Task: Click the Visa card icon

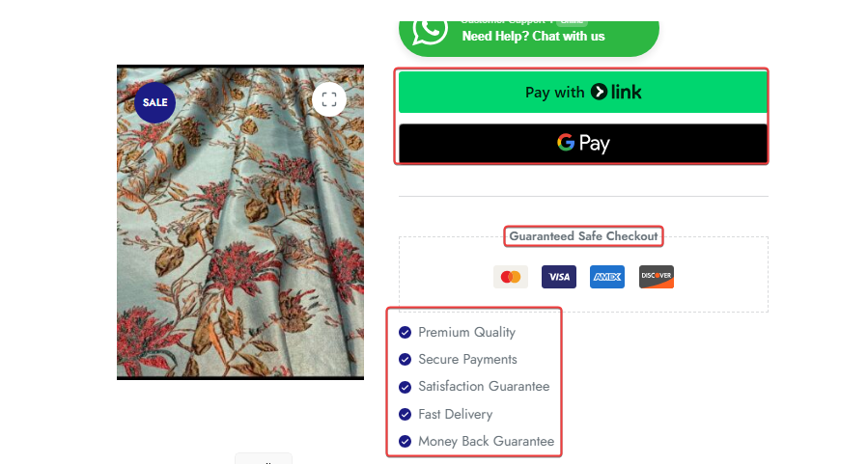Action: click(559, 277)
